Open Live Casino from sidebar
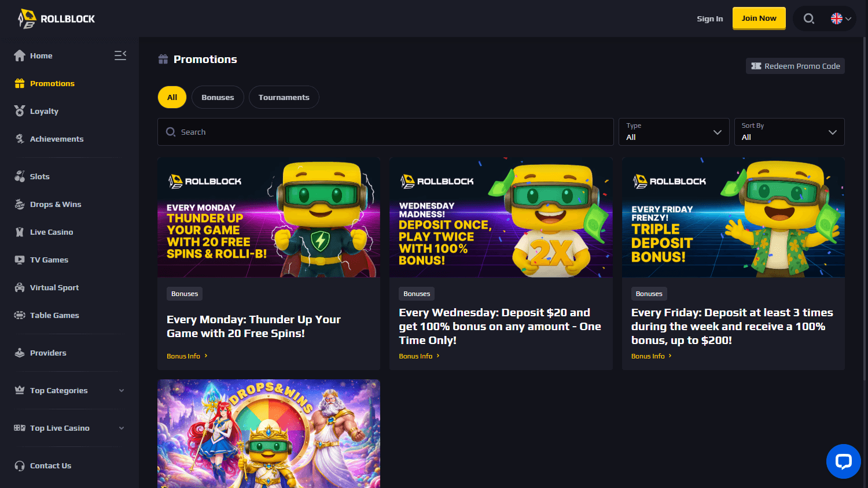The height and width of the screenshot is (488, 868). tap(52, 232)
